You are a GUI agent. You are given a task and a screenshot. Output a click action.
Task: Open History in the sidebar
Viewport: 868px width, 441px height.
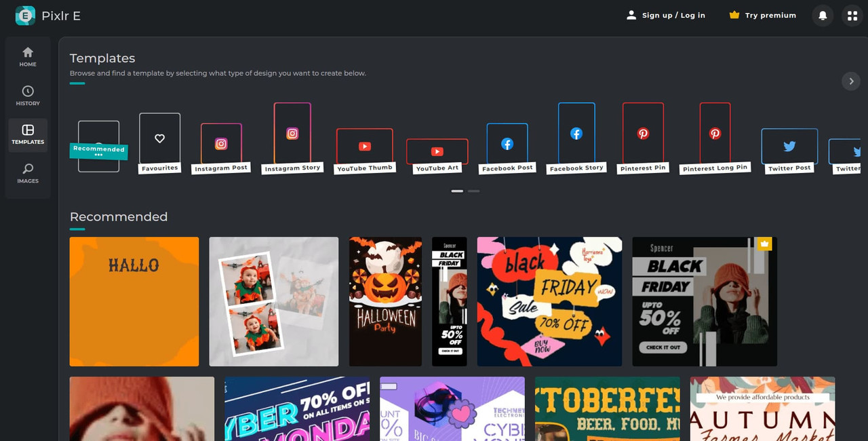click(x=28, y=96)
